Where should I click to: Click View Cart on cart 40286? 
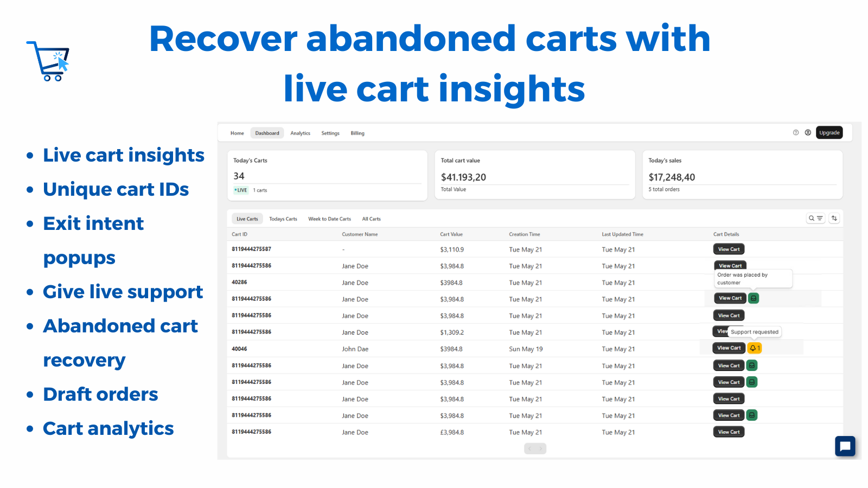tap(730, 282)
